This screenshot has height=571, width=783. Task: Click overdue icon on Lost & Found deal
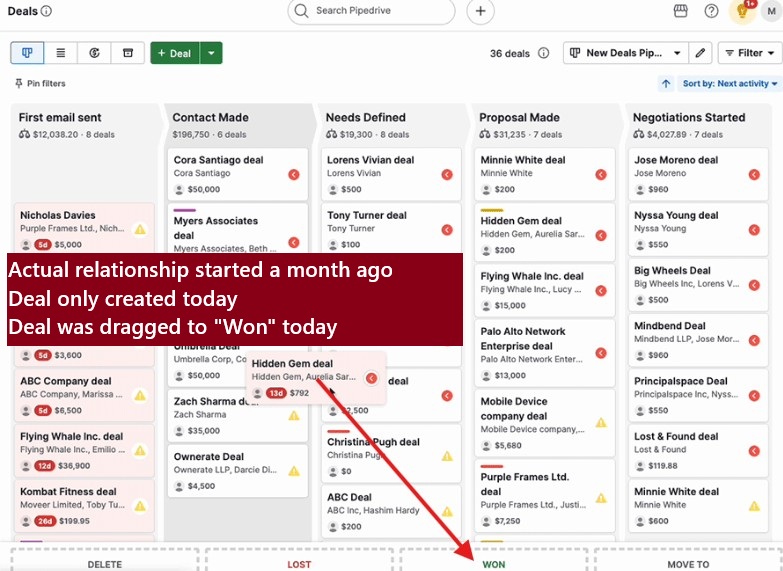[x=754, y=451]
